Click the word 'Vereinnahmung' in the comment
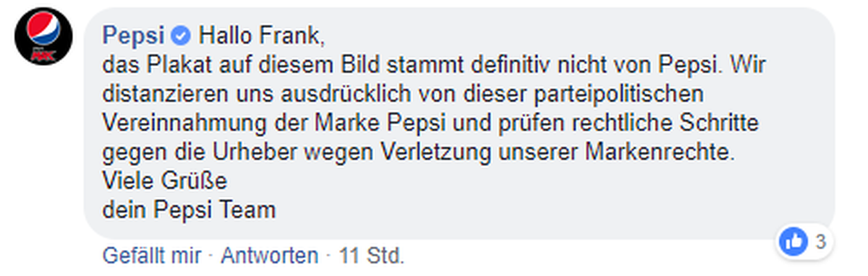This screenshot has height=276, width=868. pyautogui.click(x=176, y=124)
